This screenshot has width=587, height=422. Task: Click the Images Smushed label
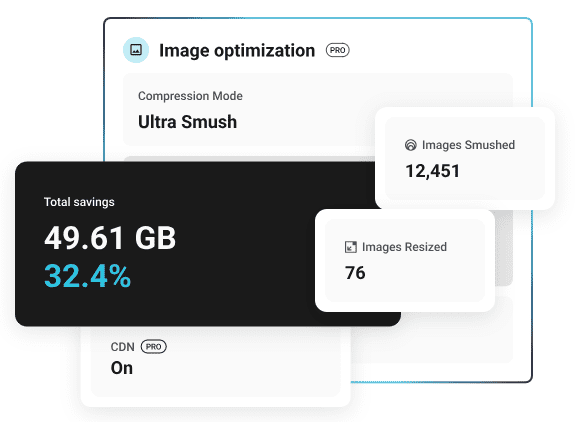tap(468, 145)
